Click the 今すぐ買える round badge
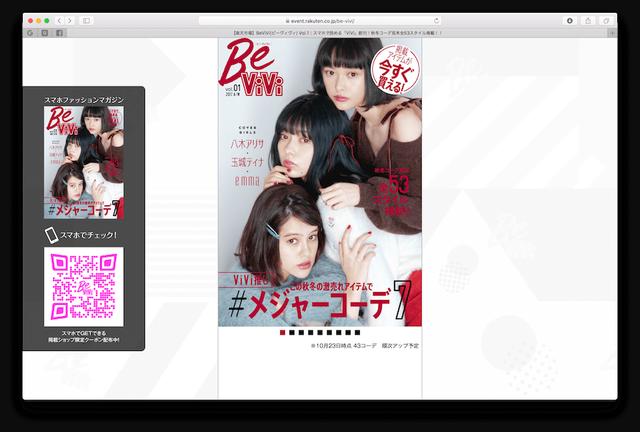 click(x=395, y=69)
